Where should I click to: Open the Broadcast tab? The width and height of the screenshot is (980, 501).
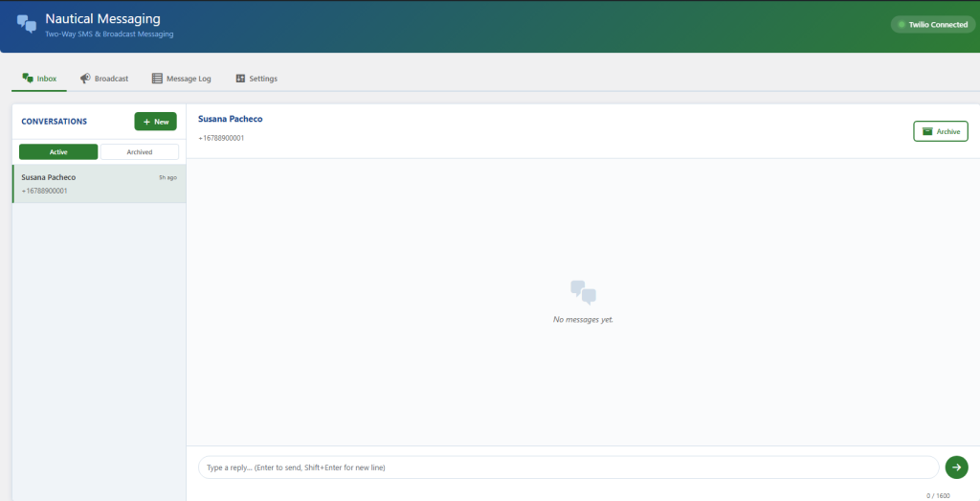(104, 79)
